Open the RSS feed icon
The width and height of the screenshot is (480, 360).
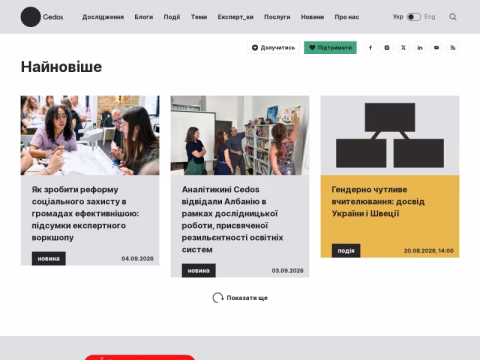point(453,48)
